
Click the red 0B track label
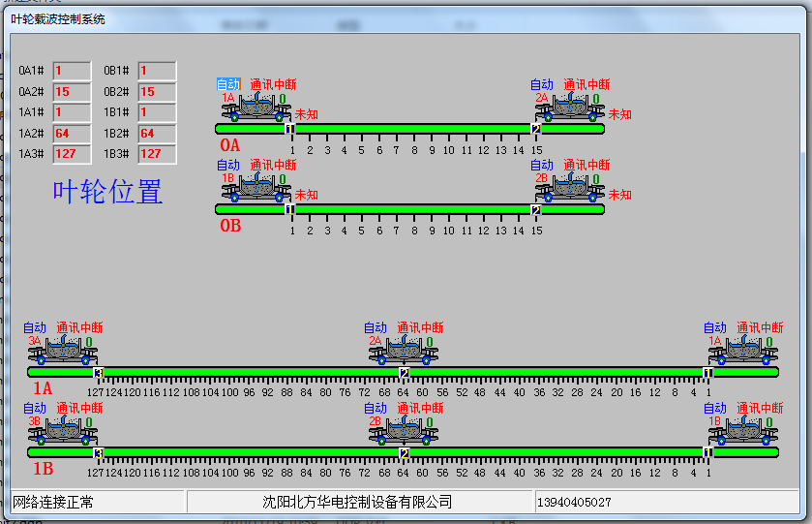click(230, 226)
